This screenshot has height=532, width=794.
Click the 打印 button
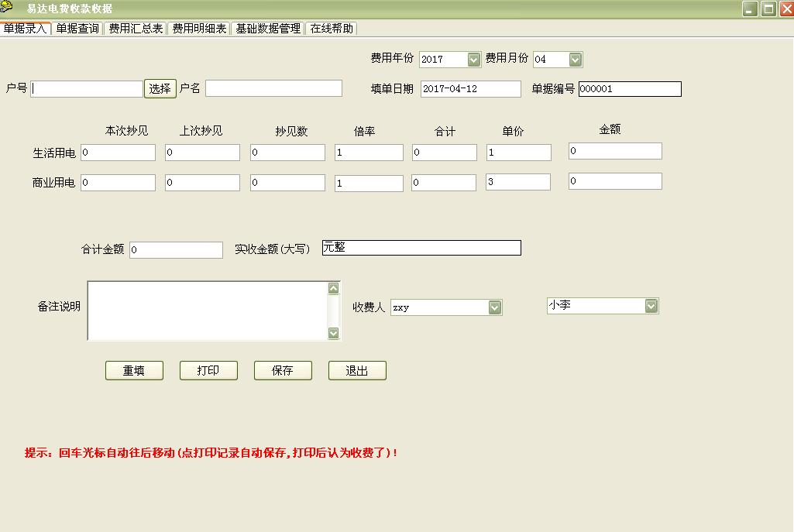208,369
